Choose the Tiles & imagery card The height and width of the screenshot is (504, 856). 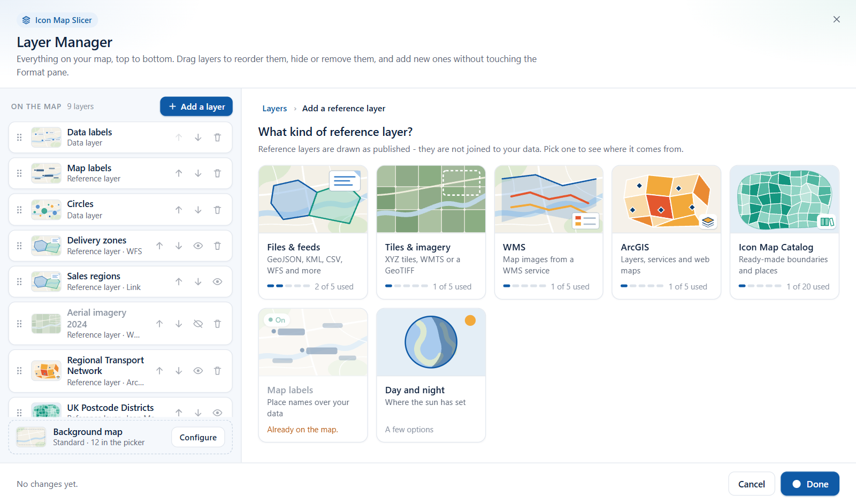431,232
